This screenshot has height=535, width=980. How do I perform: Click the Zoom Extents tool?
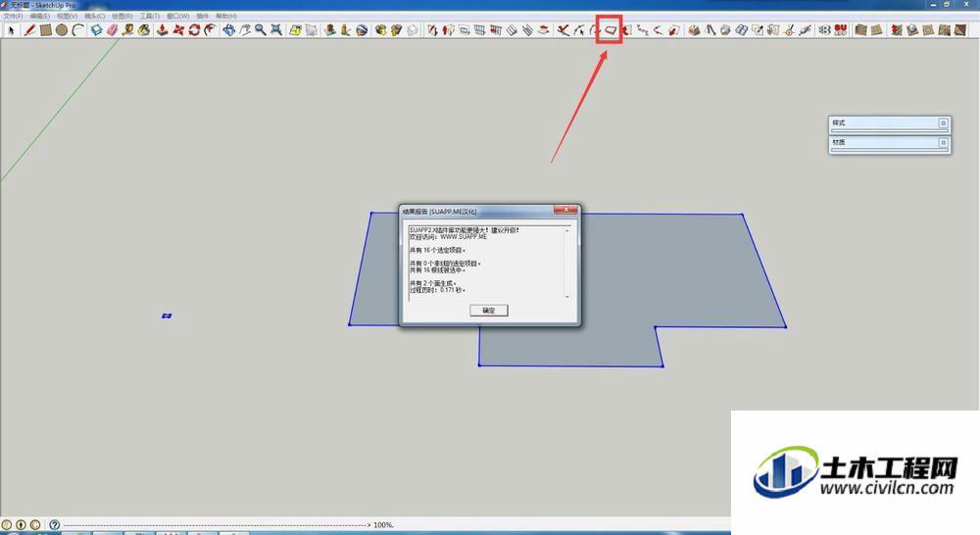(276, 30)
